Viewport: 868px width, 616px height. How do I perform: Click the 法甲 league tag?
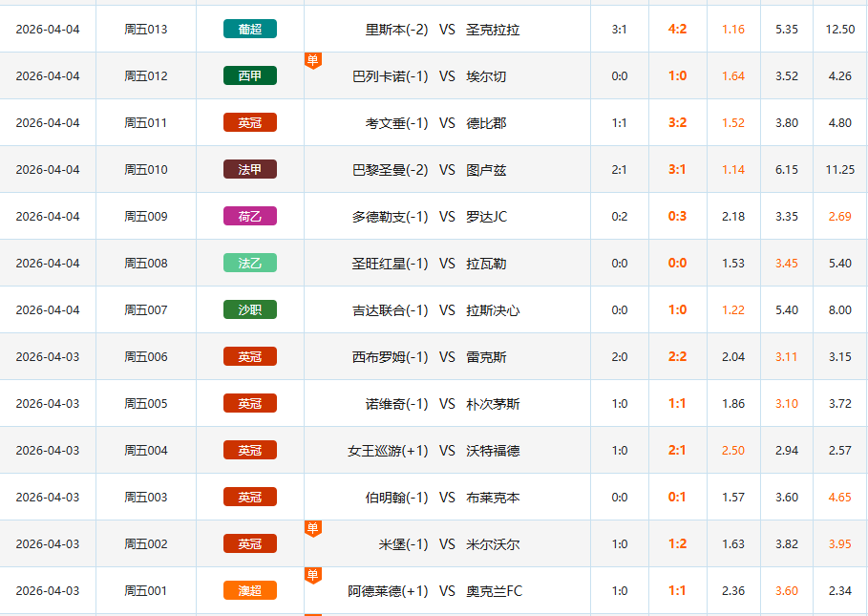[249, 169]
